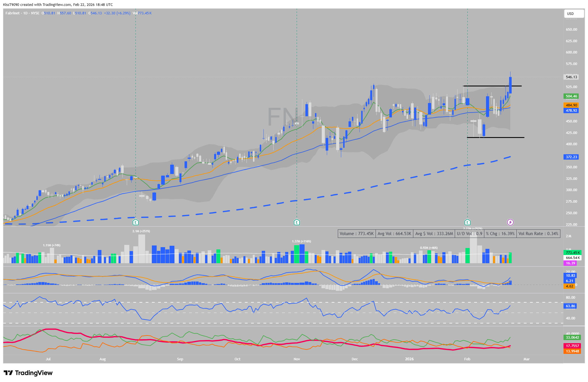
Task: Click the Avg Vol cell in stats table
Action: coord(394,234)
